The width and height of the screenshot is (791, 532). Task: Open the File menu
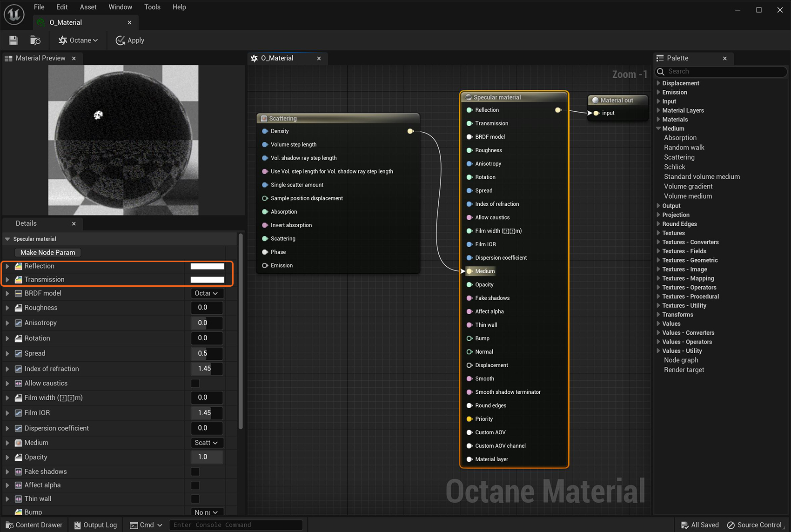(x=39, y=7)
